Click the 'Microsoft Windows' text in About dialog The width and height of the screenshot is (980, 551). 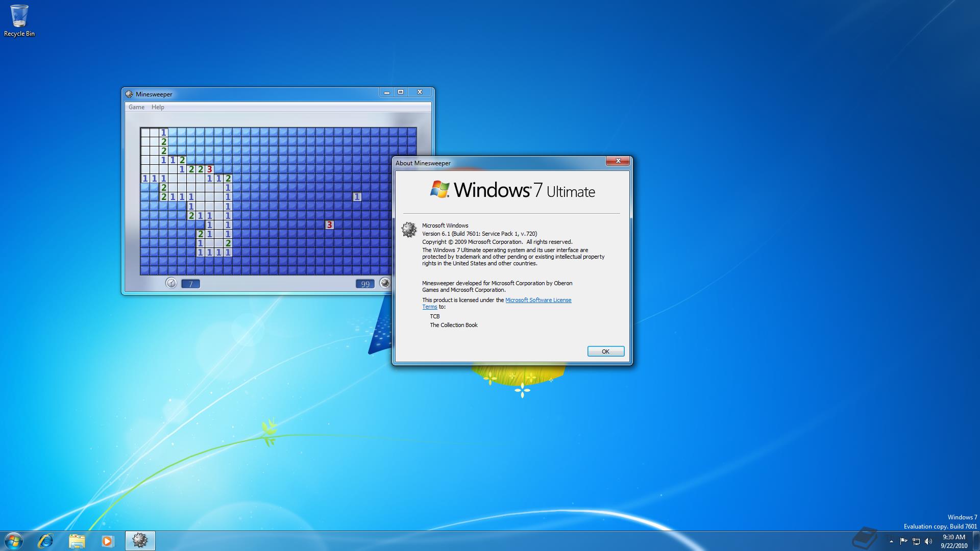coord(445,226)
